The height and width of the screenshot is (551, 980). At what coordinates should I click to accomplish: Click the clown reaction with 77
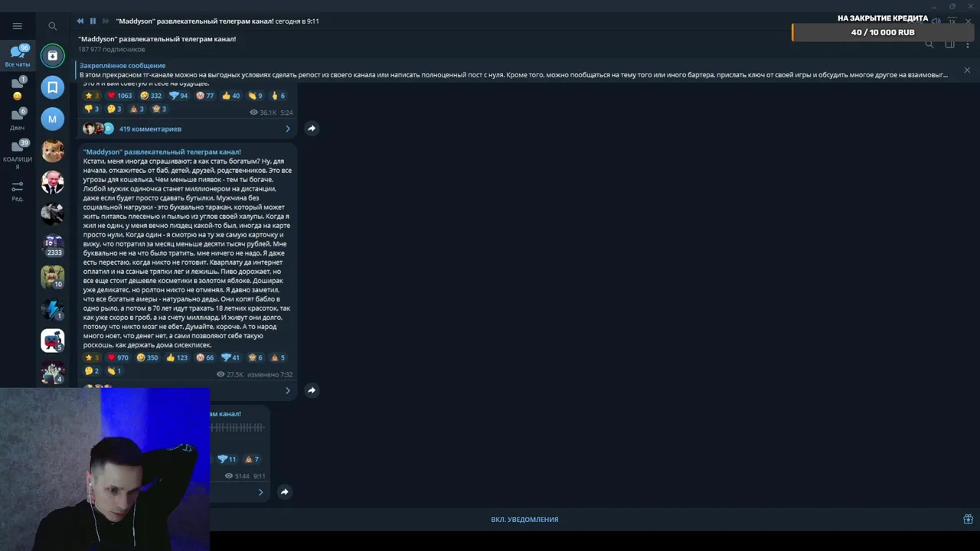(204, 96)
